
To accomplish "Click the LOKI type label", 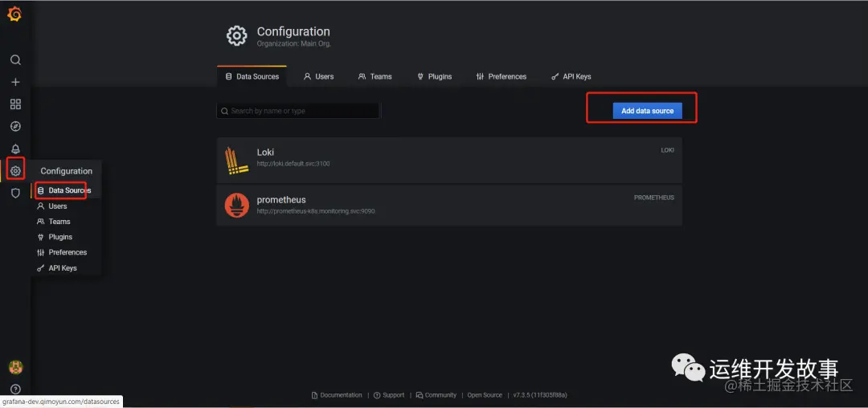I will click(x=667, y=150).
